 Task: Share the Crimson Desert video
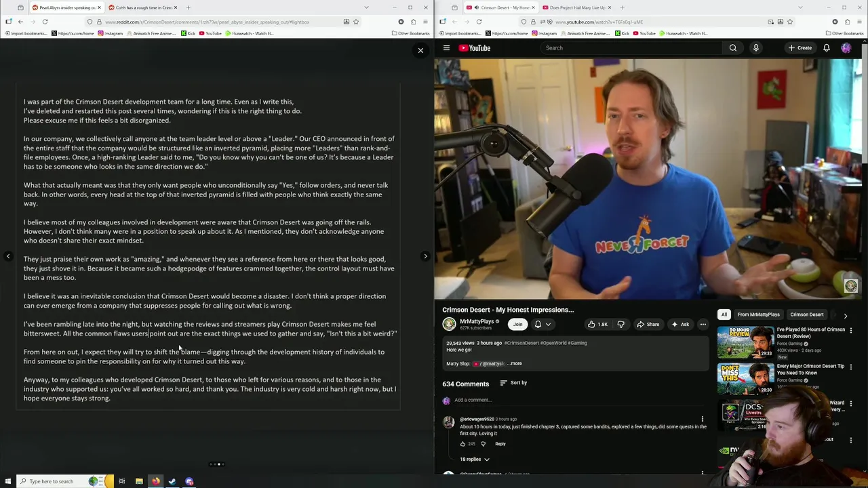[x=648, y=324]
